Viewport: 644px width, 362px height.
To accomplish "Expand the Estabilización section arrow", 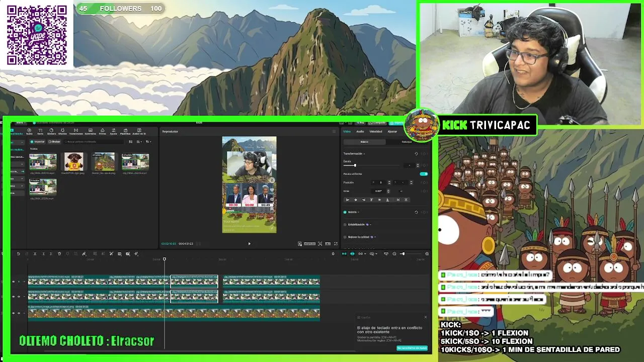I will pyautogui.click(x=370, y=225).
